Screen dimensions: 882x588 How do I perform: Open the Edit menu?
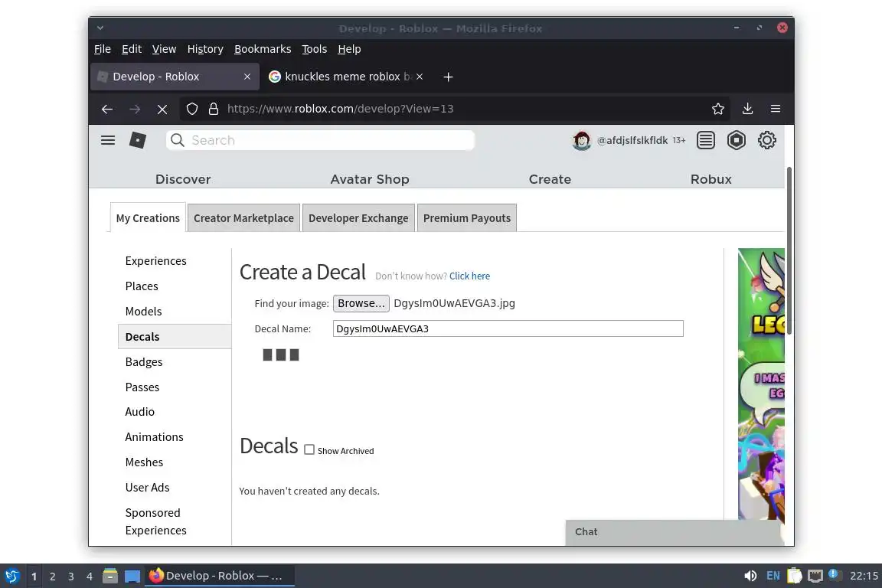132,49
